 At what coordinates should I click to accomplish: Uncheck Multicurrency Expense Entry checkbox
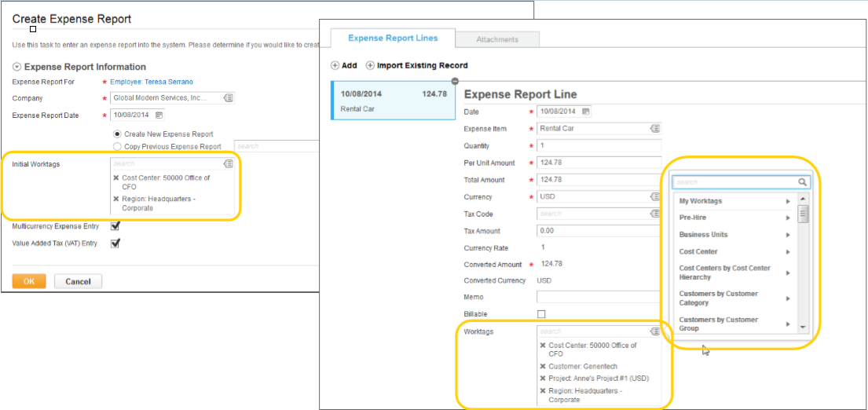pos(115,225)
